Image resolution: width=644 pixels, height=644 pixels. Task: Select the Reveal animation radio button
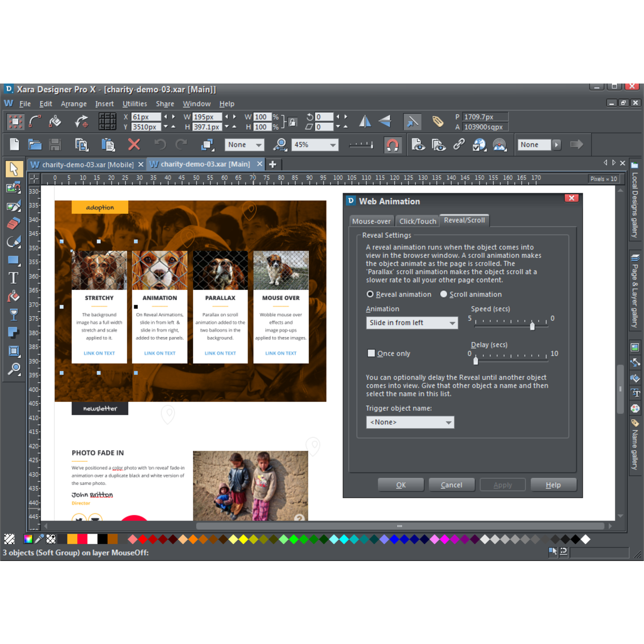click(x=369, y=294)
